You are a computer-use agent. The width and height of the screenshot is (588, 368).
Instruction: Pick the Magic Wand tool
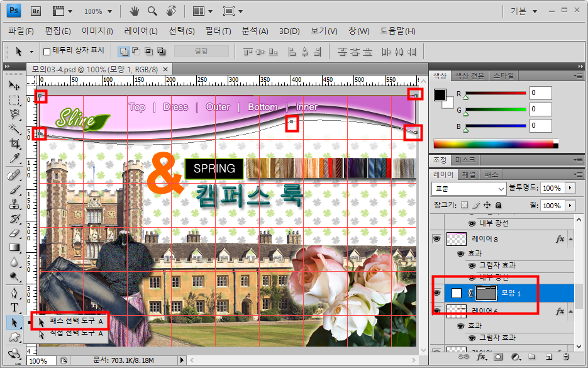14,128
